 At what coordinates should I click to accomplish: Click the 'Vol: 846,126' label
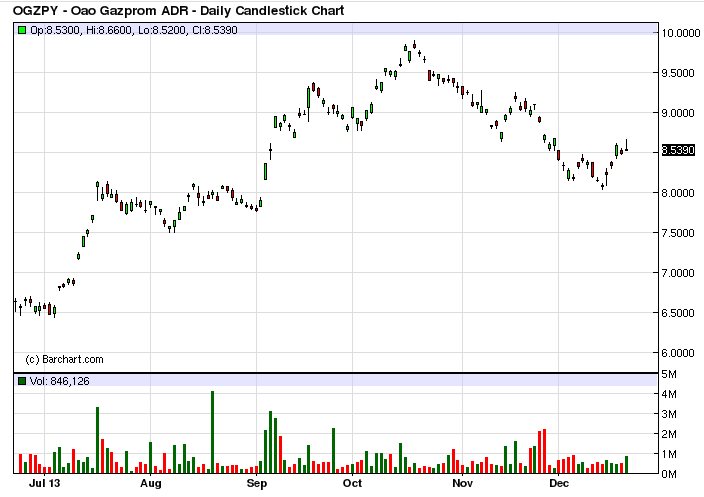point(60,381)
